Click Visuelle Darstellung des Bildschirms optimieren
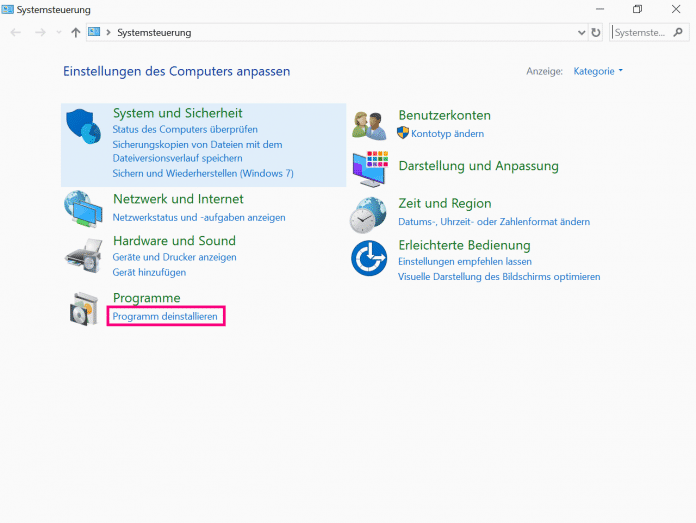The height and width of the screenshot is (523, 696). click(x=499, y=277)
